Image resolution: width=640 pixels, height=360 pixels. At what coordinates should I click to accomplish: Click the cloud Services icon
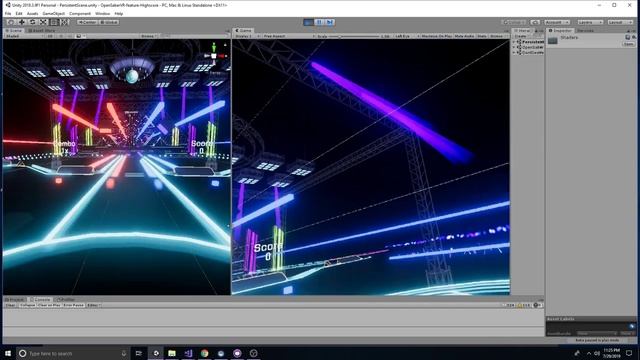coord(535,22)
